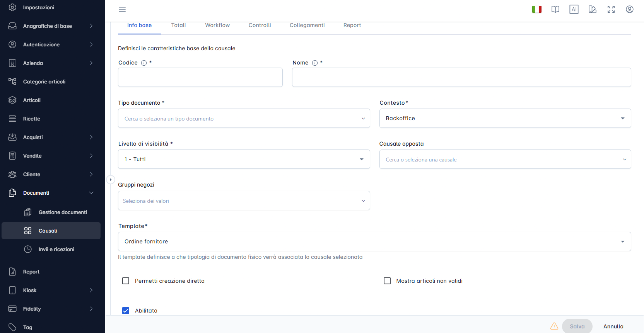Click the Invii e ricezioni clock icon

[x=28, y=249]
